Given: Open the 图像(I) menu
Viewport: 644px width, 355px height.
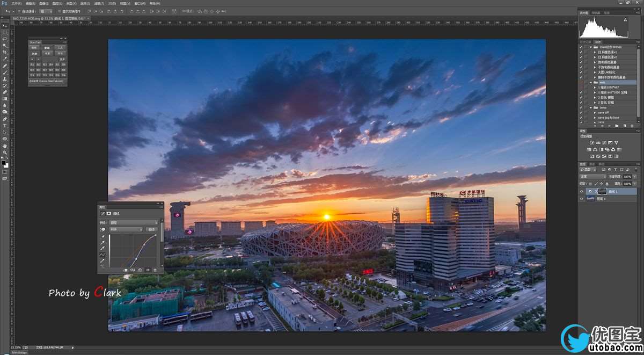Looking at the screenshot, I should click(x=43, y=3).
